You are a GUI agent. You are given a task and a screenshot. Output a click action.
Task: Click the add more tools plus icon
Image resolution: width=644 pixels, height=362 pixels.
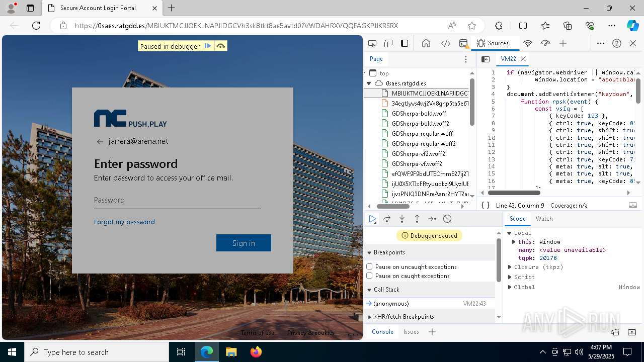coord(563,43)
